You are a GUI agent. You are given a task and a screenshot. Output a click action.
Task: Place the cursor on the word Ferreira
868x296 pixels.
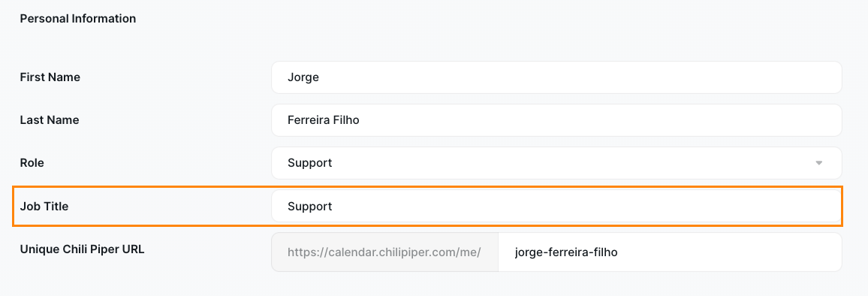pyautogui.click(x=308, y=119)
